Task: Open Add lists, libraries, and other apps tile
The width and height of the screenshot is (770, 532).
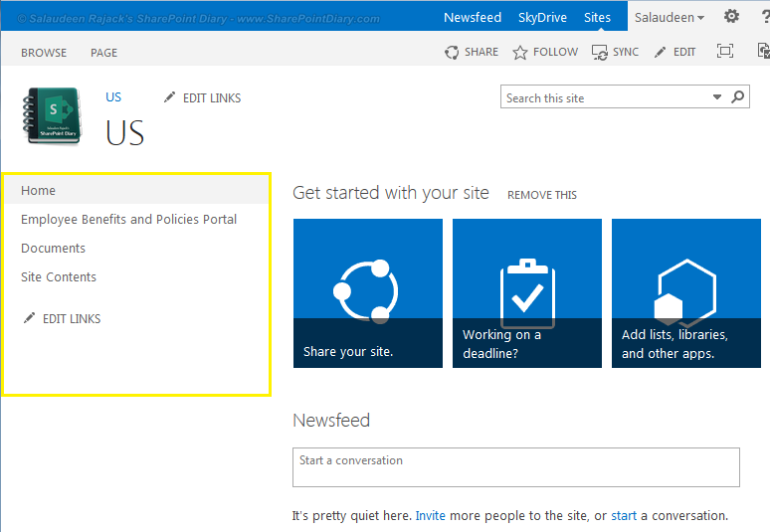Action: pos(686,293)
